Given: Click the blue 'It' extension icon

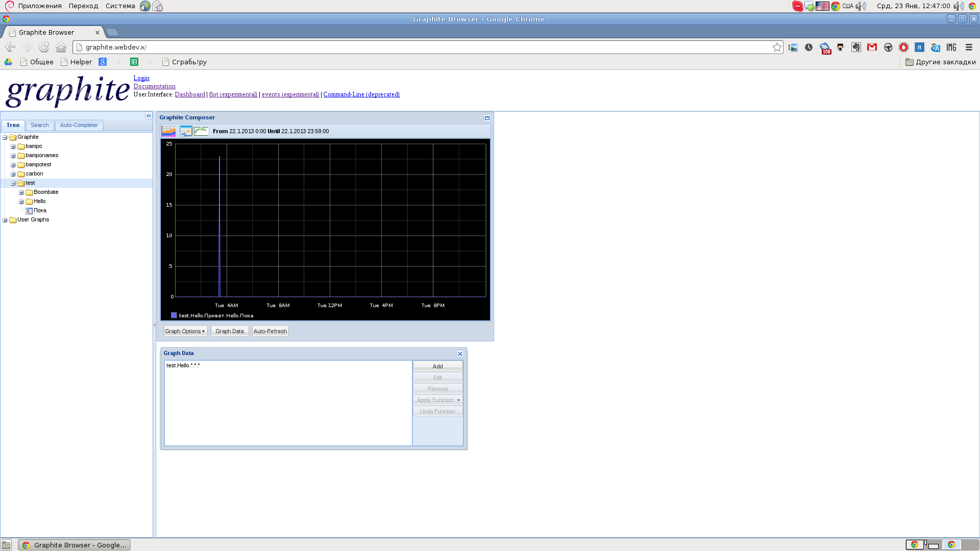Looking at the screenshot, I should click(919, 47).
